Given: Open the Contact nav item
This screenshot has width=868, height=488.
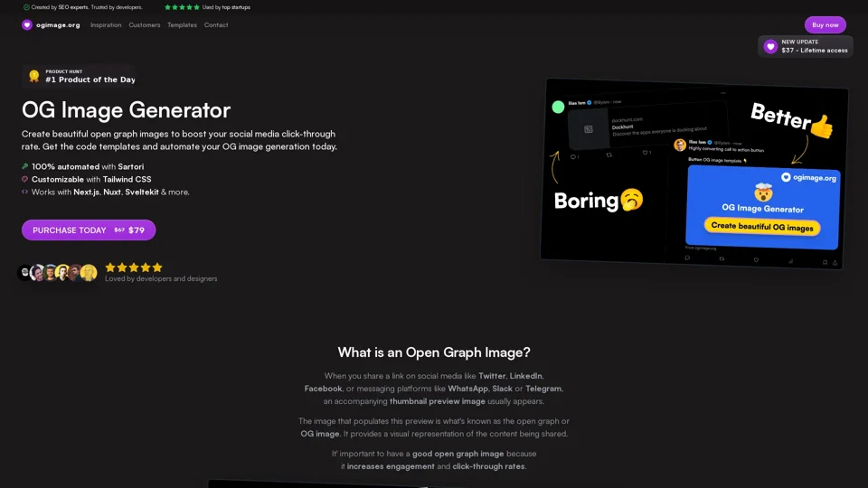Looking at the screenshot, I should click(216, 25).
